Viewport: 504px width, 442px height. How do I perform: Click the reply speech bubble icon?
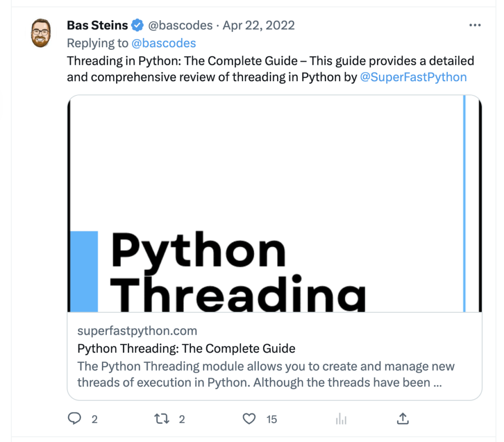coord(74,419)
